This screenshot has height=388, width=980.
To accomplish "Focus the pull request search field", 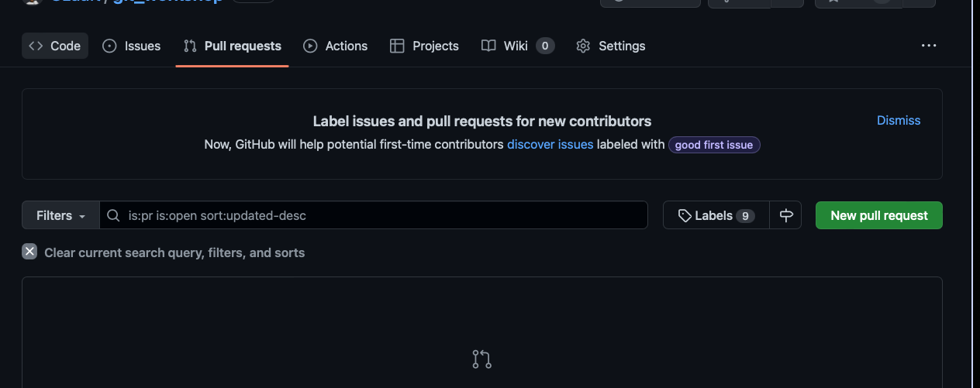I will (374, 215).
